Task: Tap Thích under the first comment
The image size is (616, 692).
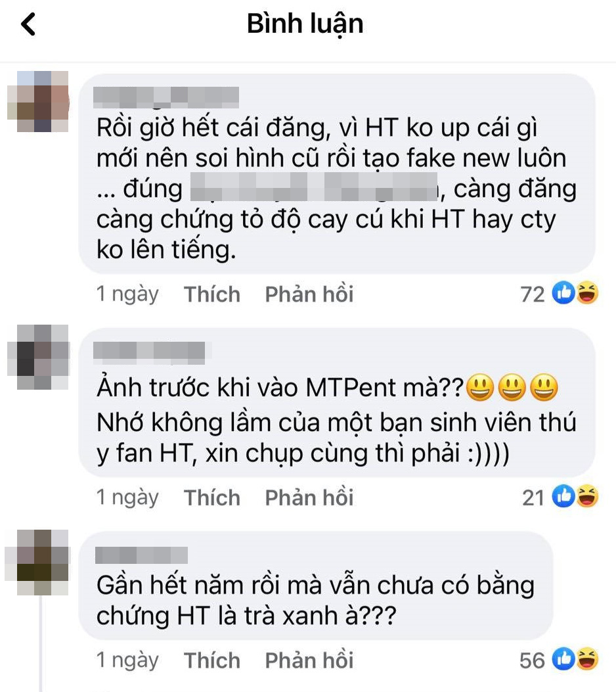Action: [212, 294]
